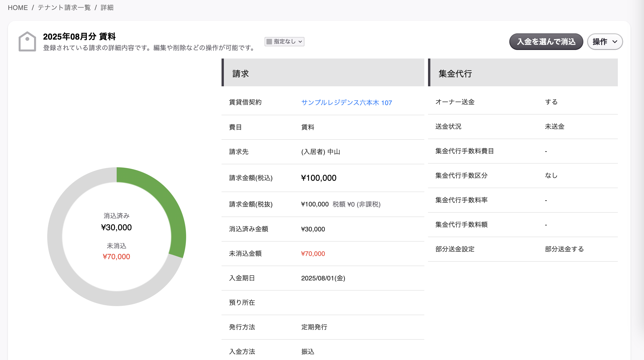The image size is (644, 360).
Task: Click the (入居者) 中山 請求先 value
Action: coord(321,152)
